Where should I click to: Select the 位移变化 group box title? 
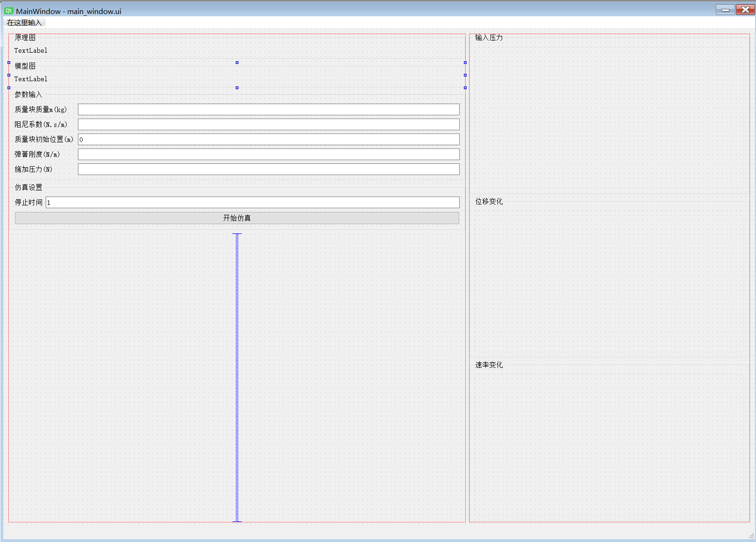coord(489,202)
